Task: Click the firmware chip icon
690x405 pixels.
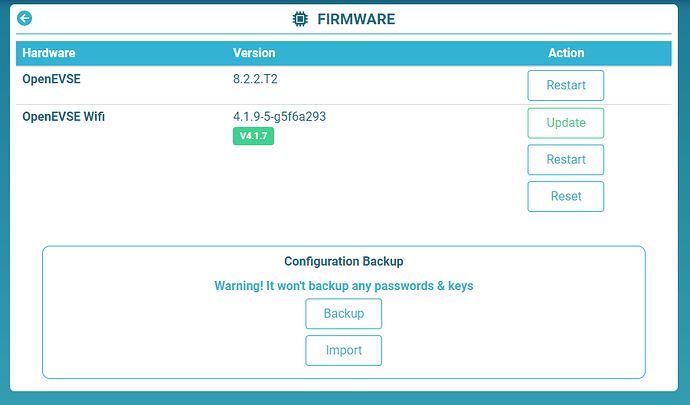Action: [x=299, y=19]
